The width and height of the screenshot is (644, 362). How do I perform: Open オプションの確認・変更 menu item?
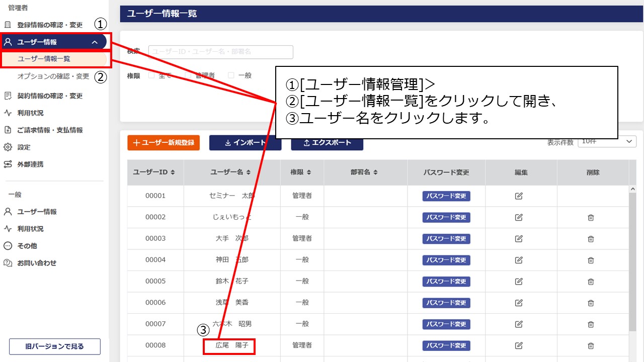53,76
